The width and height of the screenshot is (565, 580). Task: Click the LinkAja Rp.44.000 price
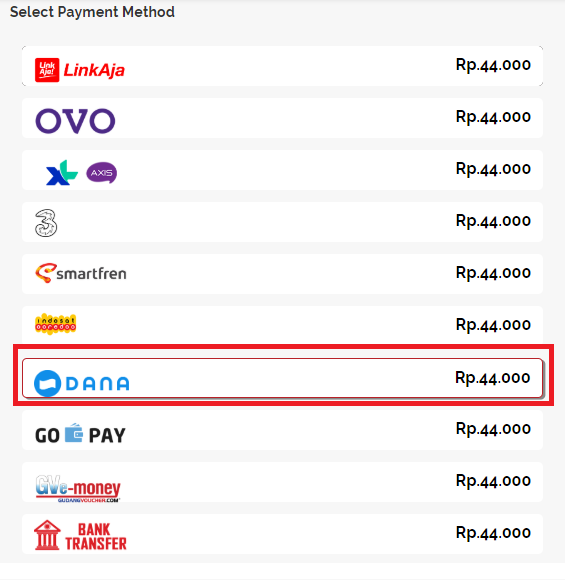click(493, 65)
